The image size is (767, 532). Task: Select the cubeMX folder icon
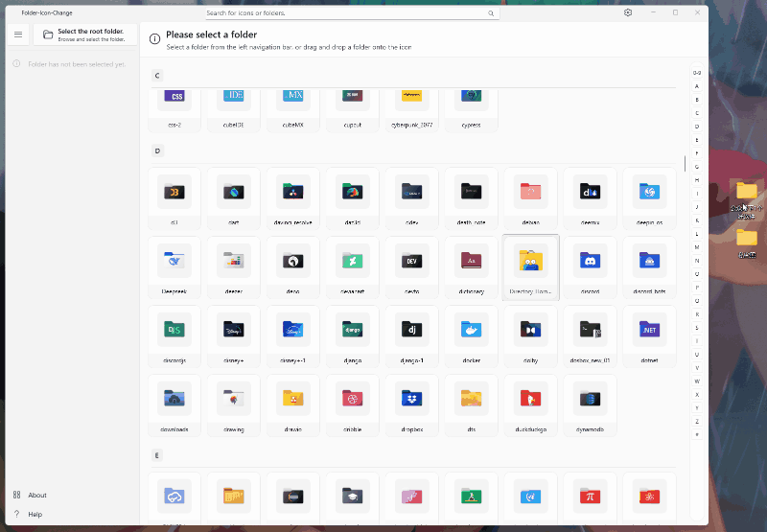point(293,110)
